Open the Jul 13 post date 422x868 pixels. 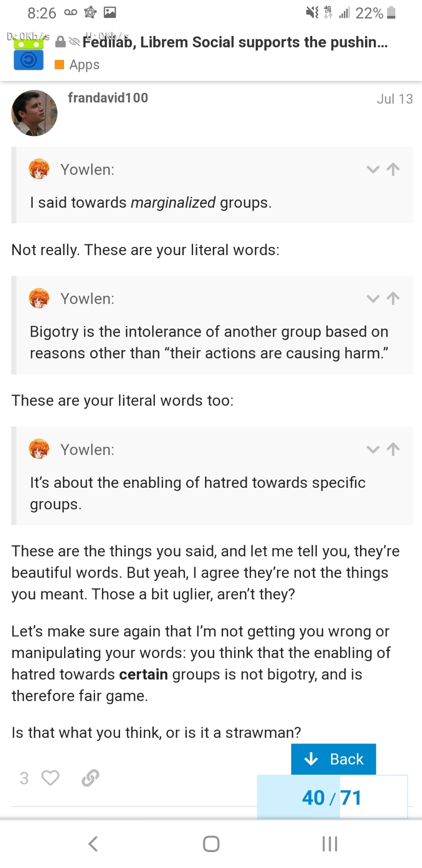point(395,99)
